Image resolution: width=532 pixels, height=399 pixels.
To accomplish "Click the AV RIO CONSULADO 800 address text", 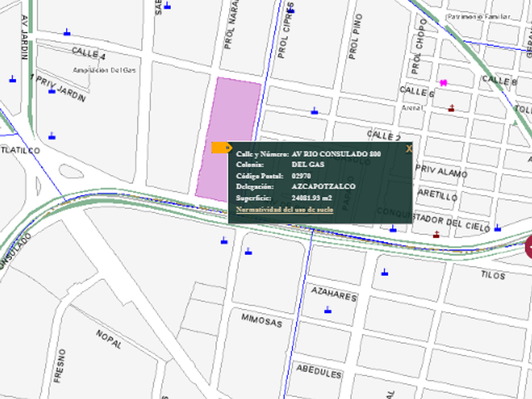I will [336, 154].
